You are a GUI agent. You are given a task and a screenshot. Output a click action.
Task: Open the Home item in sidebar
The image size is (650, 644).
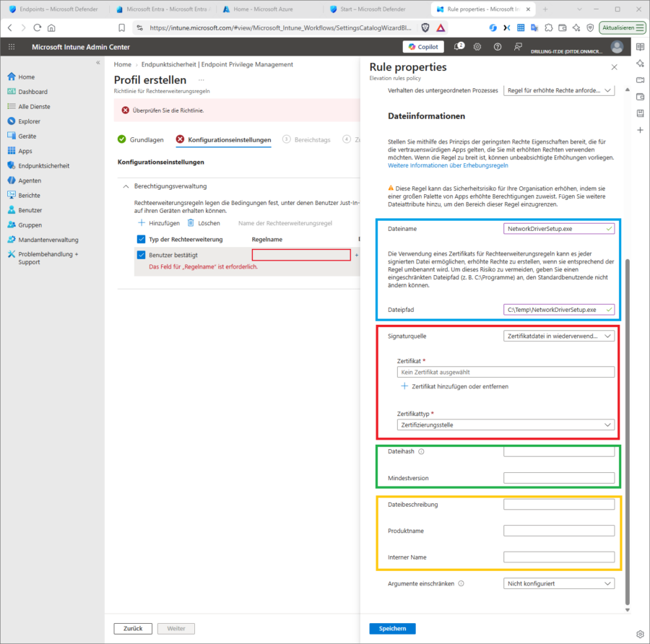point(21,77)
